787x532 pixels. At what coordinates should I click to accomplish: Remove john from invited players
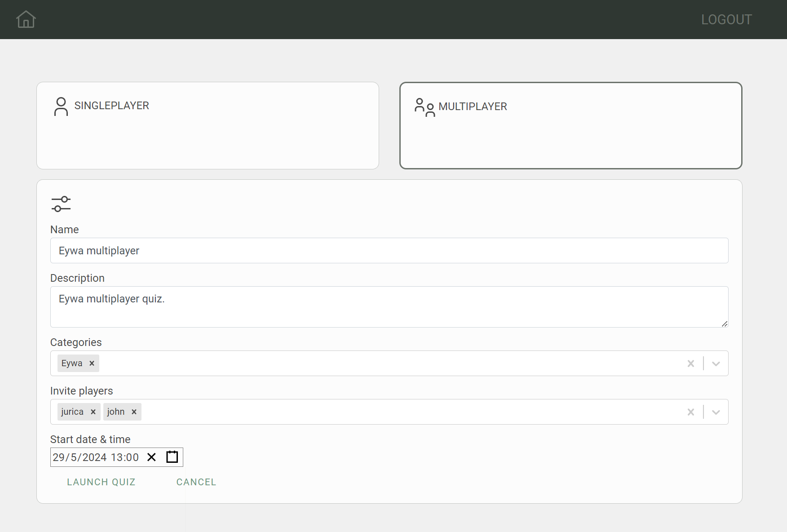134,412
